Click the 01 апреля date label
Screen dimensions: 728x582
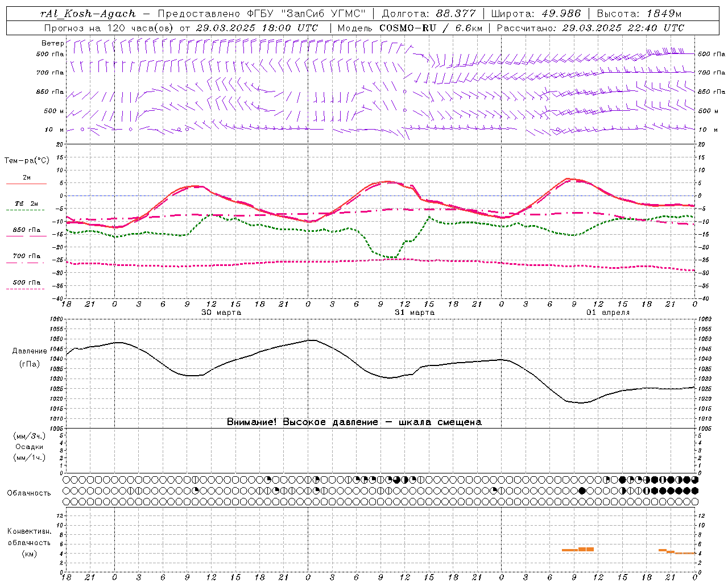pos(608,313)
